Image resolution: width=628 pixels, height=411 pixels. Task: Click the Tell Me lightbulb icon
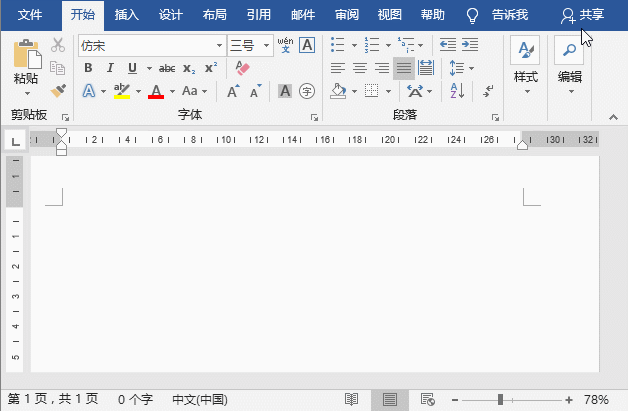473,16
